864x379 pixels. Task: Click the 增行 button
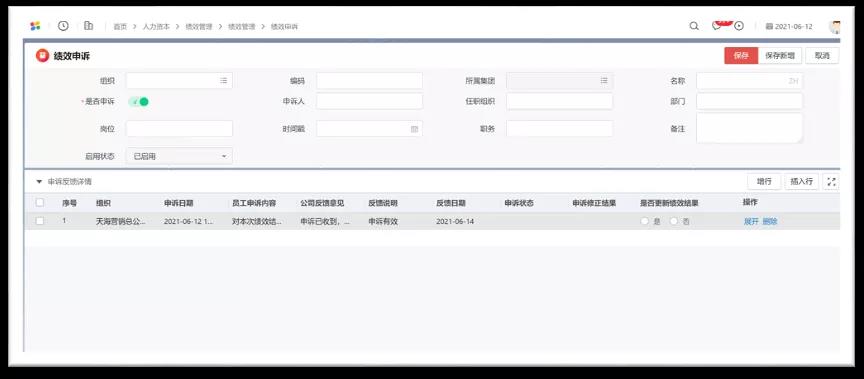(x=764, y=181)
